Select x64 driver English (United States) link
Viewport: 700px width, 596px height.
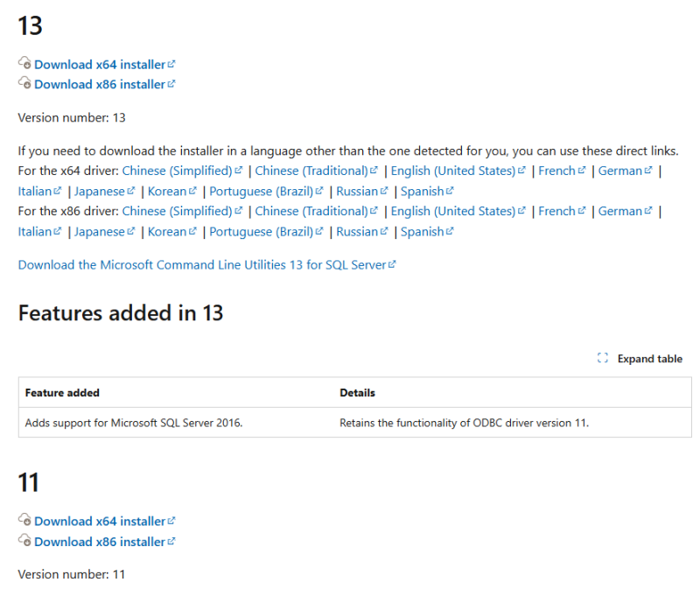coord(452,171)
